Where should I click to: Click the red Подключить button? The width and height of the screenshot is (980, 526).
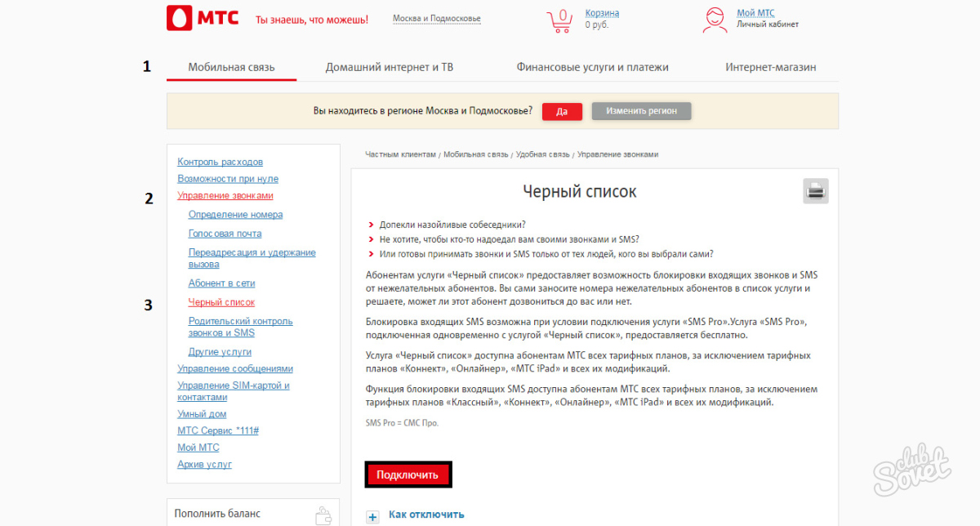tap(408, 475)
